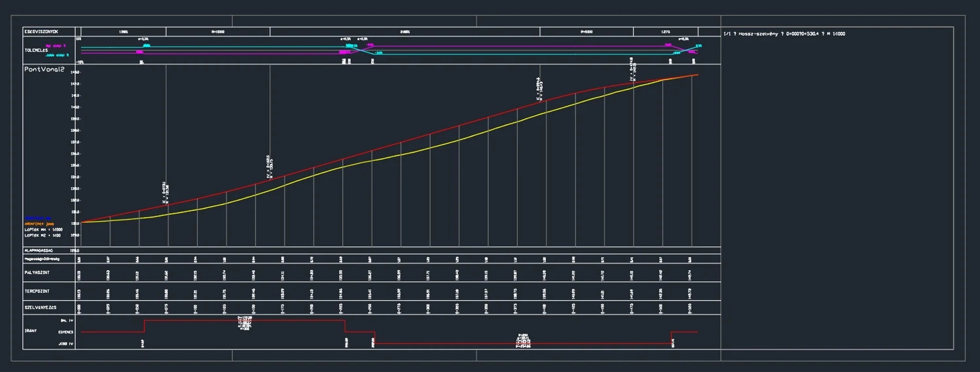Screen dimensions: 980x372
Task: Select the LÉPTÉK MH 1:1000 scale text
Action: tap(43, 229)
